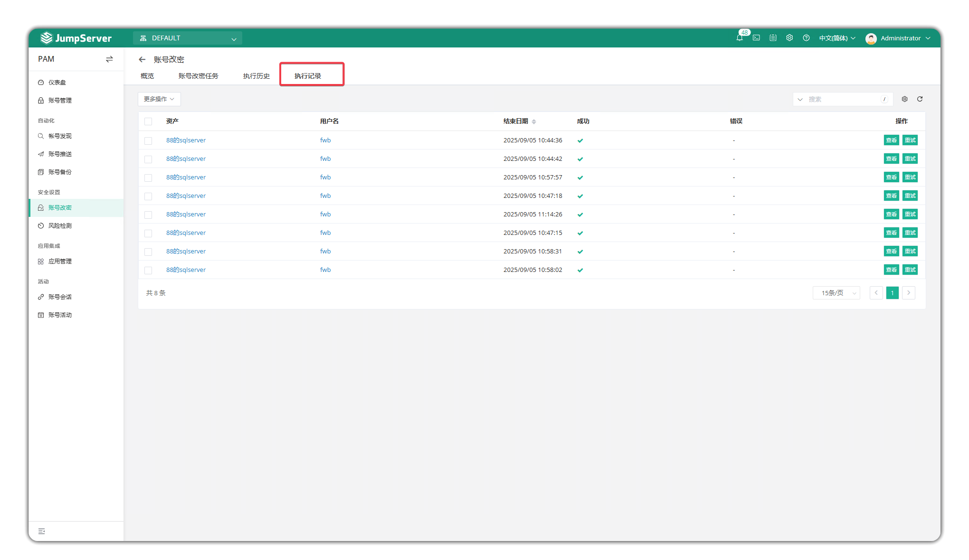Viewport: 969px width, 560px height.
Task: Expand the DEFAULT organization dropdown
Action: click(x=188, y=38)
